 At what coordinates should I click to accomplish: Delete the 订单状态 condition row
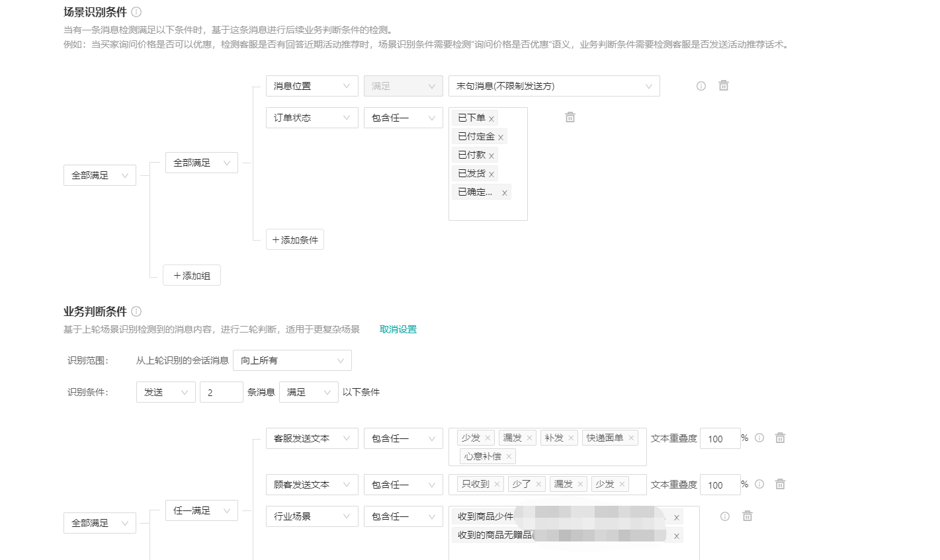[570, 117]
